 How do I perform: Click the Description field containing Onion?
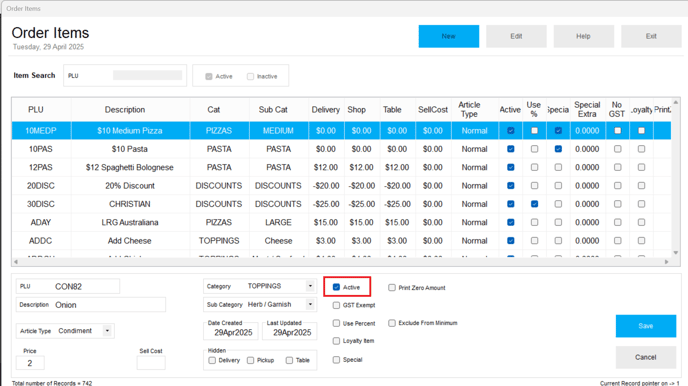coord(91,305)
